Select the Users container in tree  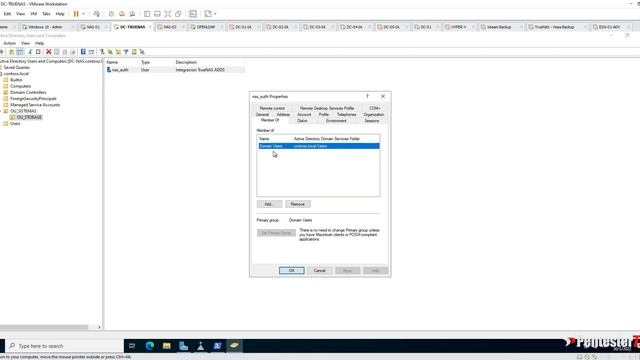(x=15, y=123)
